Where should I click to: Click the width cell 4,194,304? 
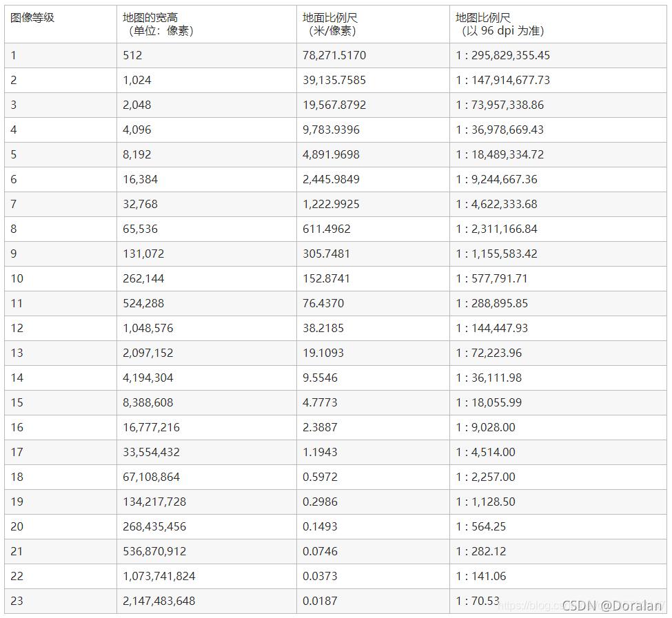(x=148, y=378)
